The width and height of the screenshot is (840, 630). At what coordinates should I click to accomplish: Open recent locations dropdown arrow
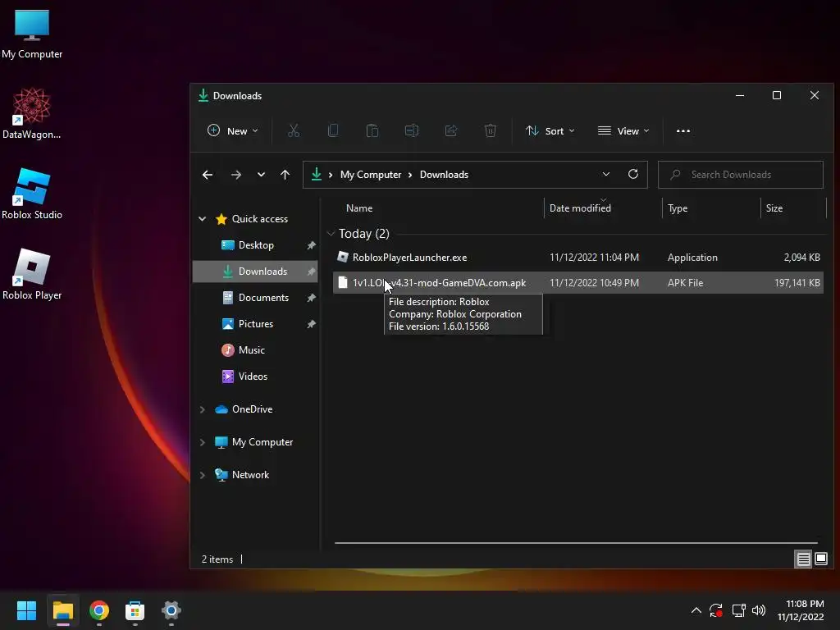click(x=261, y=175)
